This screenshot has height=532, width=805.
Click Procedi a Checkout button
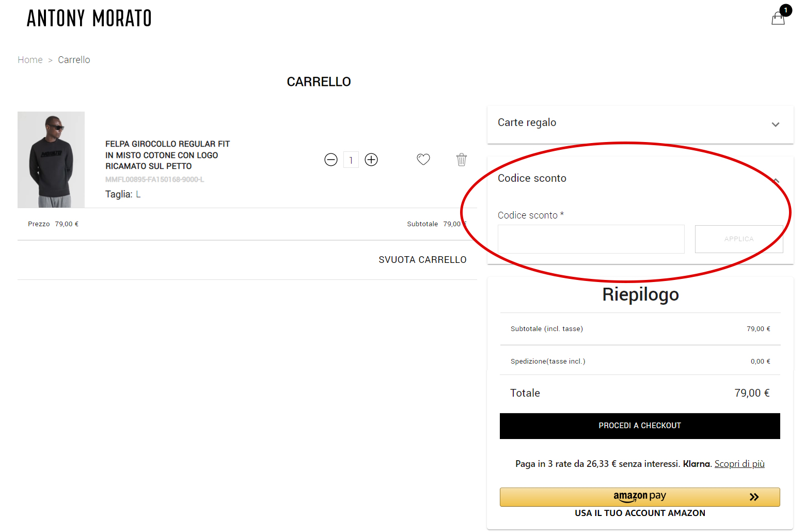tap(640, 426)
